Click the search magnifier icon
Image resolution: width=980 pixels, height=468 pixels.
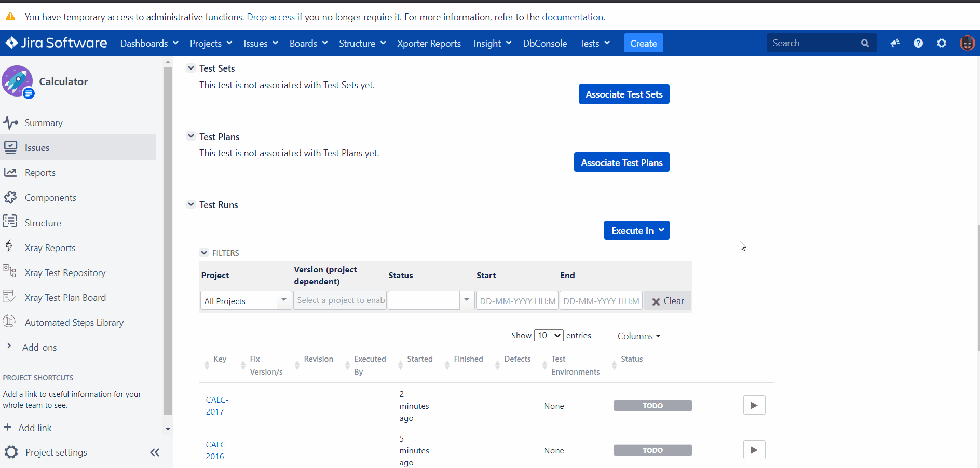(x=865, y=43)
